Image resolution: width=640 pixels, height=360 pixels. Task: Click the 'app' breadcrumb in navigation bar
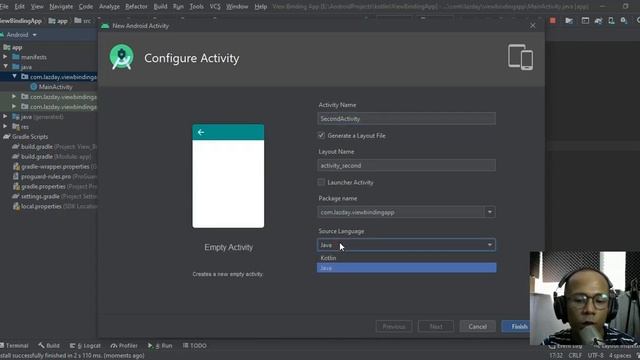click(x=58, y=21)
